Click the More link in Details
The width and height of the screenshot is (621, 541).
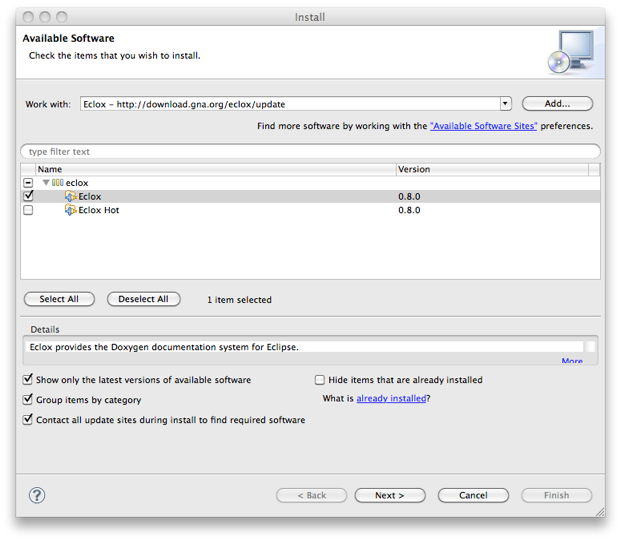tap(572, 361)
